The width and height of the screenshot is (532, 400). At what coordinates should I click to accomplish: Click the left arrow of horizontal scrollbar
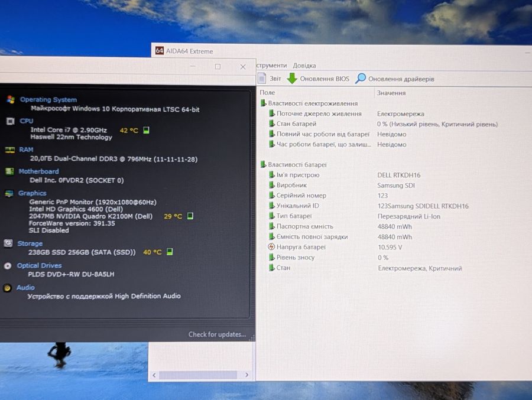[x=154, y=375]
